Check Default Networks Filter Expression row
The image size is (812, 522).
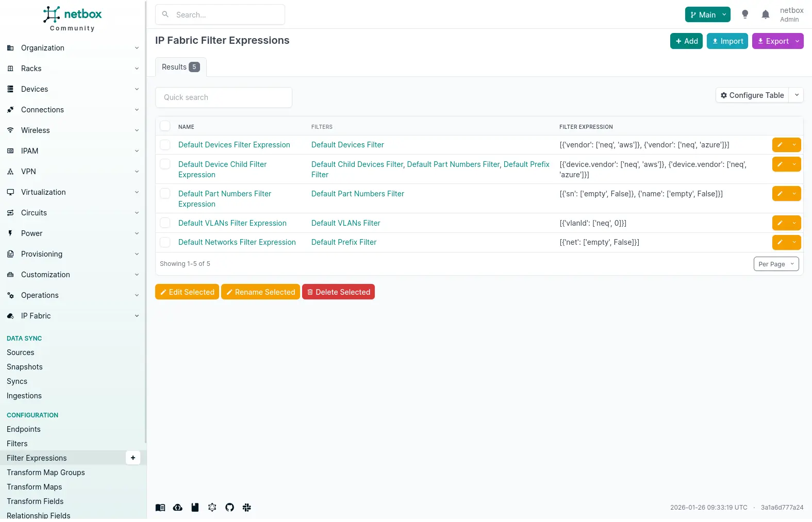coord(165,242)
